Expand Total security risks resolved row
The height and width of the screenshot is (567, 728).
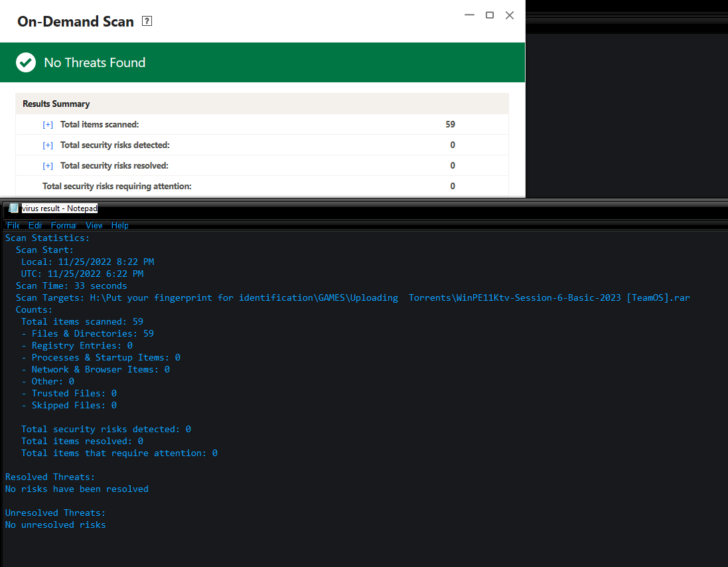[48, 165]
